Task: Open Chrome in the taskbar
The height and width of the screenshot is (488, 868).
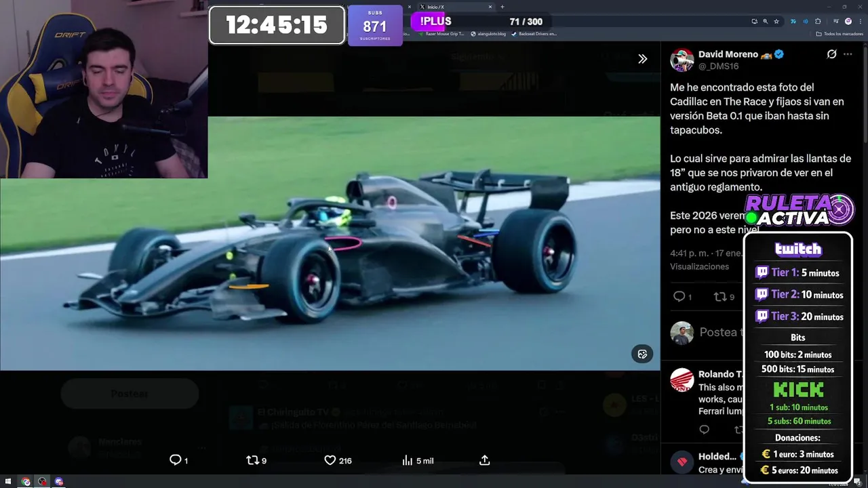Action: tap(26, 482)
